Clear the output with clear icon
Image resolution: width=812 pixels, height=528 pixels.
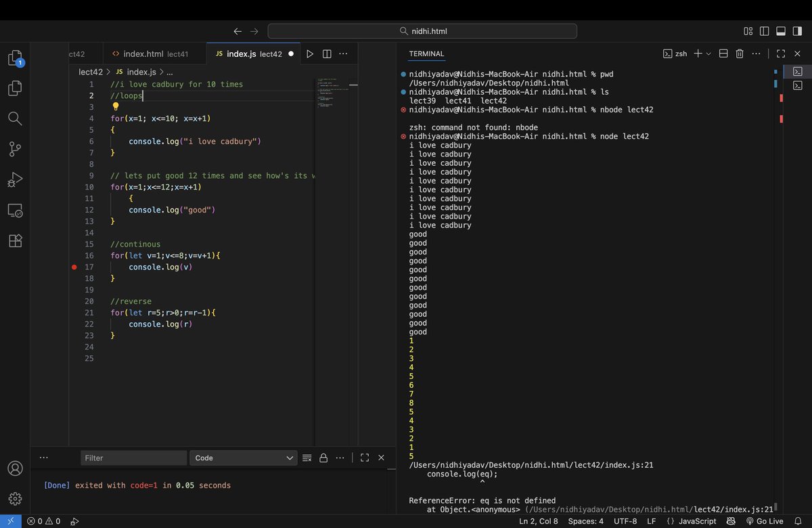(307, 458)
